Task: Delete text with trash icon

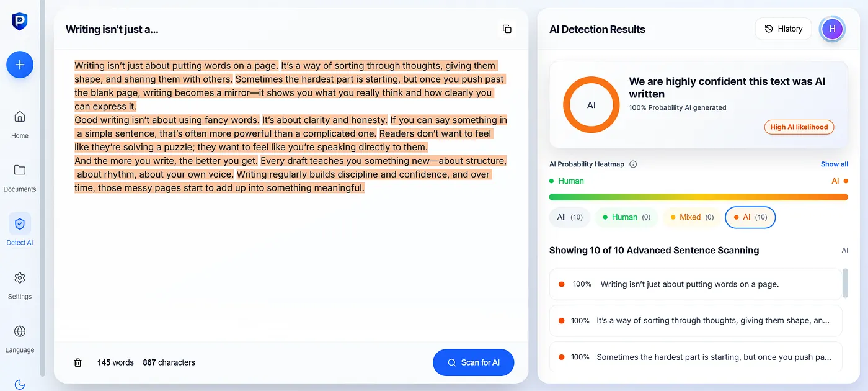Action: 77,362
